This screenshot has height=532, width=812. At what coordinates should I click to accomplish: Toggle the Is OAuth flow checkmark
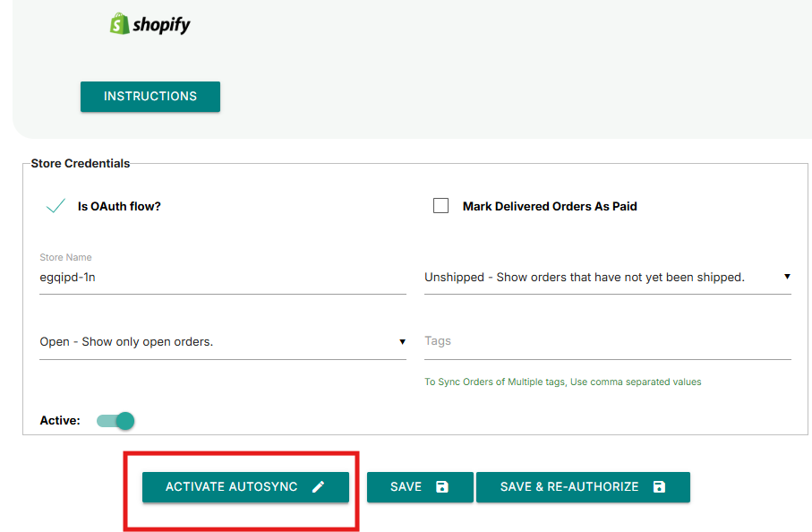pos(56,206)
